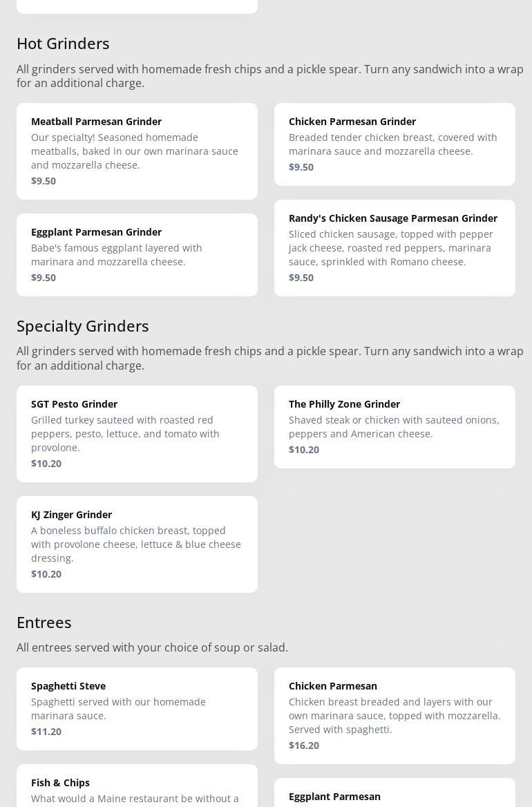Click the SGT Pesto Grinder description text
The height and width of the screenshot is (807, 532).
pyautogui.click(x=125, y=434)
